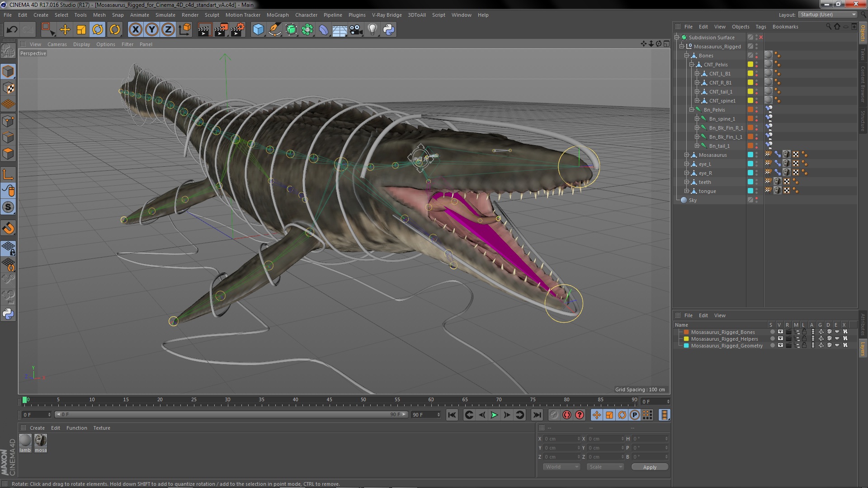
Task: Select the Scale tool
Action: pyautogui.click(x=81, y=30)
